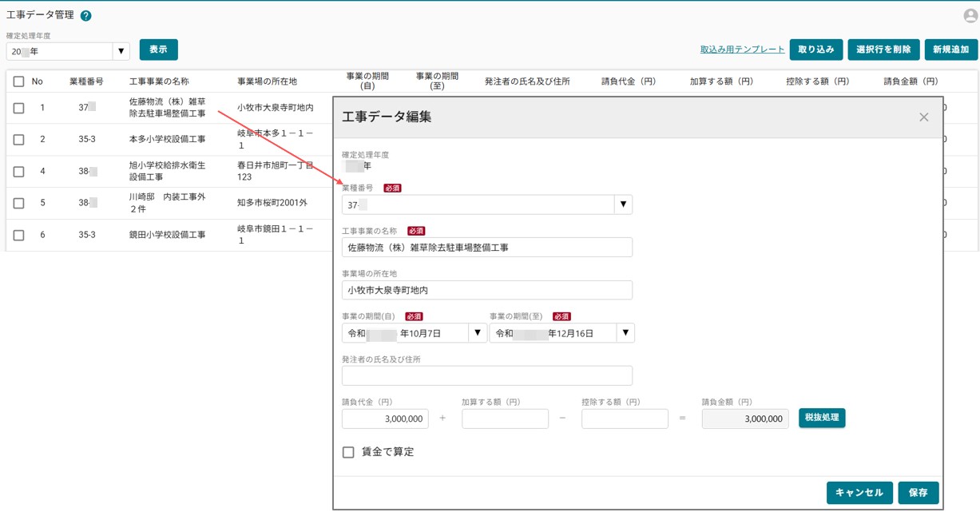The image size is (980, 516).
Task: Click the 表示 button
Action: (x=159, y=50)
